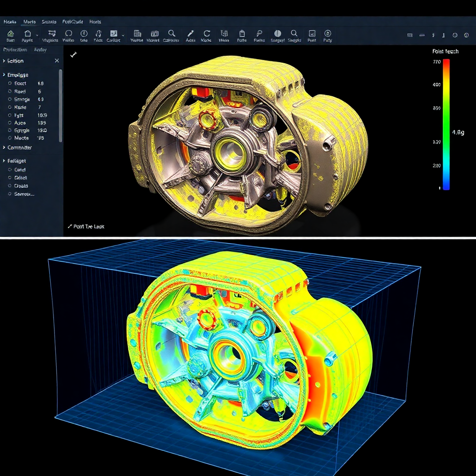This screenshot has height=476, width=476.
Task: Activate the Nurie refresh tool
Action: click(x=206, y=33)
